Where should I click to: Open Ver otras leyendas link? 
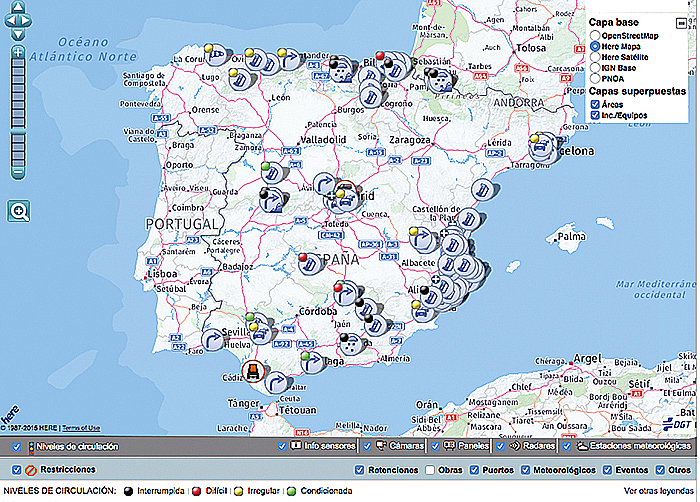(x=658, y=491)
